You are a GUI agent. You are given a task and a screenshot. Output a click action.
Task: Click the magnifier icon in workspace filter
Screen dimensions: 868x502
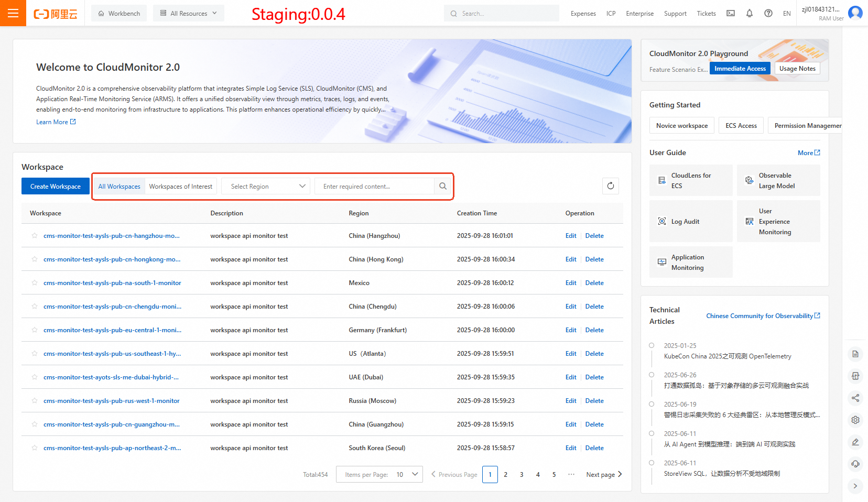(443, 186)
